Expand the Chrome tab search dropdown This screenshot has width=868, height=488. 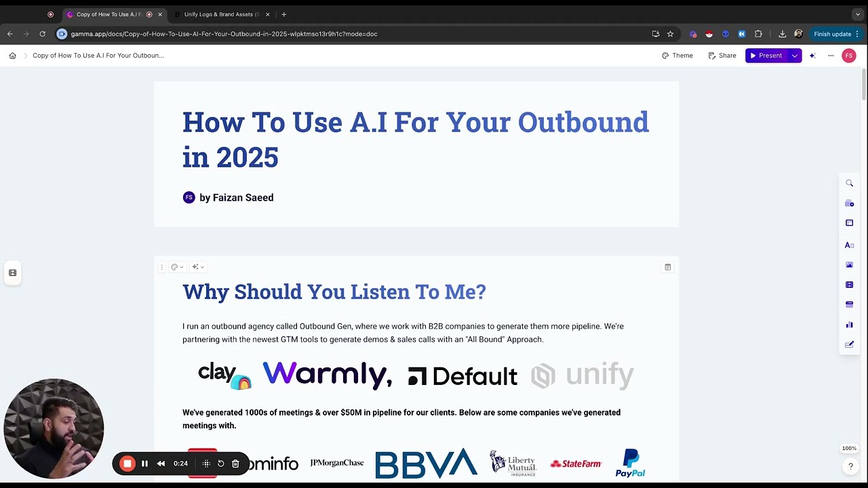click(x=858, y=14)
